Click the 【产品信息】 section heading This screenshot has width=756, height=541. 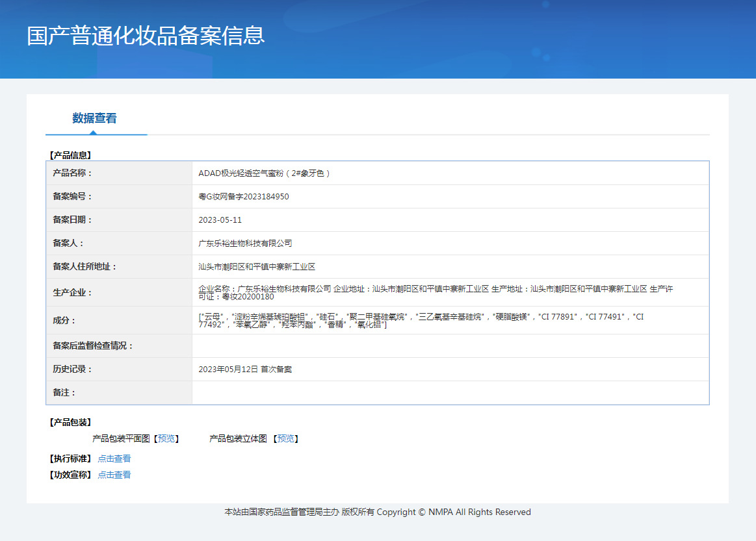(x=70, y=155)
